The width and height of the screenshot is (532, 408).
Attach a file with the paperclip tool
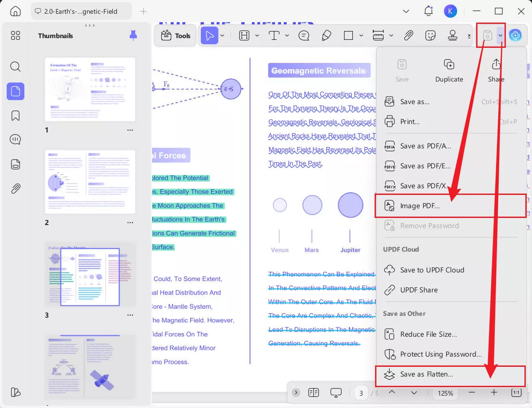coord(408,35)
